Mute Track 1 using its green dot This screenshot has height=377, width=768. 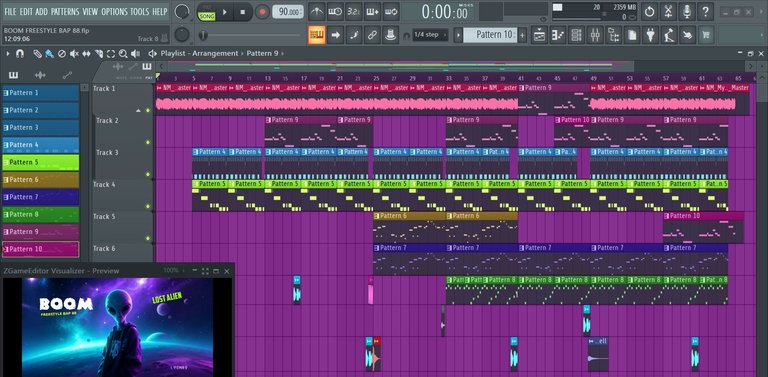coord(148,111)
